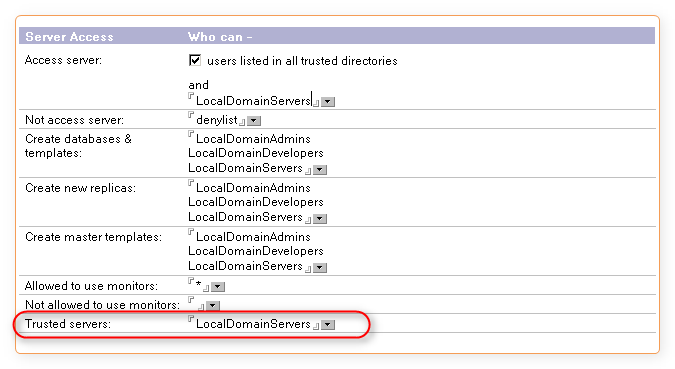Open Trusted servers dropdown arrow
This screenshot has width=675, height=369.
coord(328,325)
